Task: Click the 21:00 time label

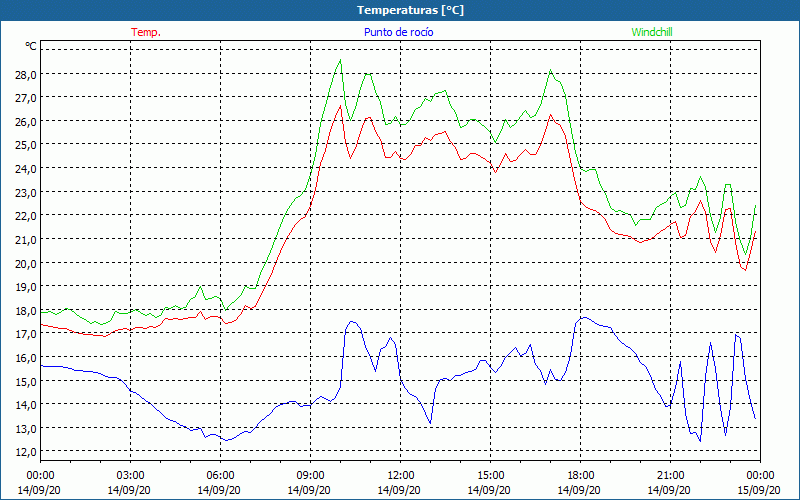Action: tap(670, 476)
